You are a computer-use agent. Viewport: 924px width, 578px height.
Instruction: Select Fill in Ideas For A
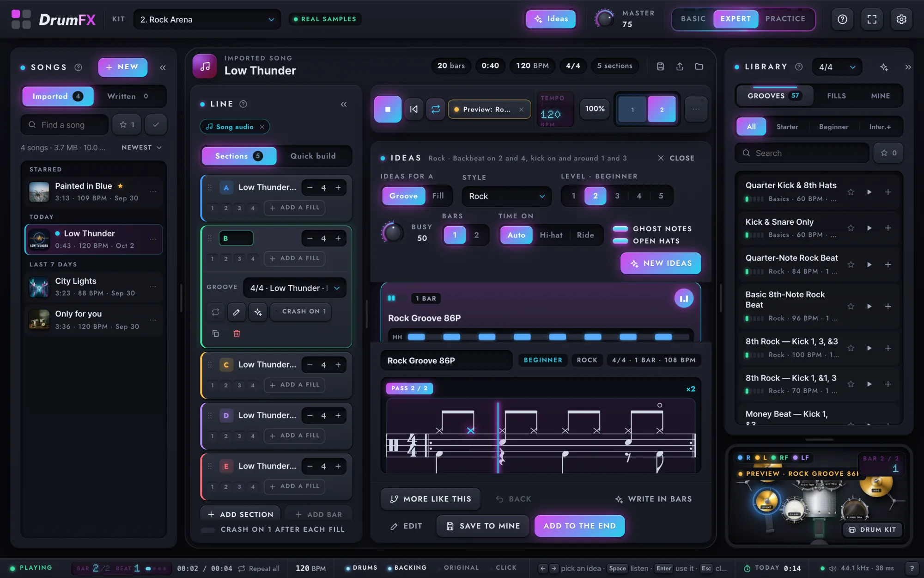438,196
